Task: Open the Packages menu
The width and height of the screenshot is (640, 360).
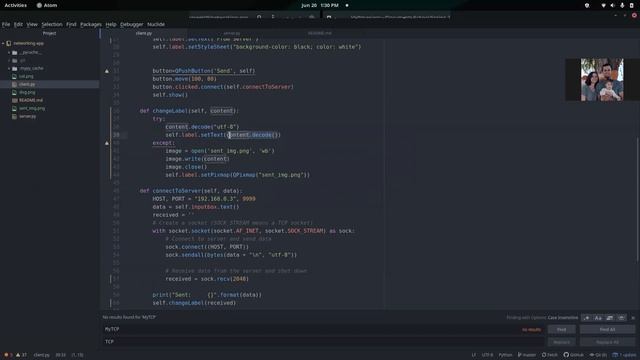Action: coord(91,24)
